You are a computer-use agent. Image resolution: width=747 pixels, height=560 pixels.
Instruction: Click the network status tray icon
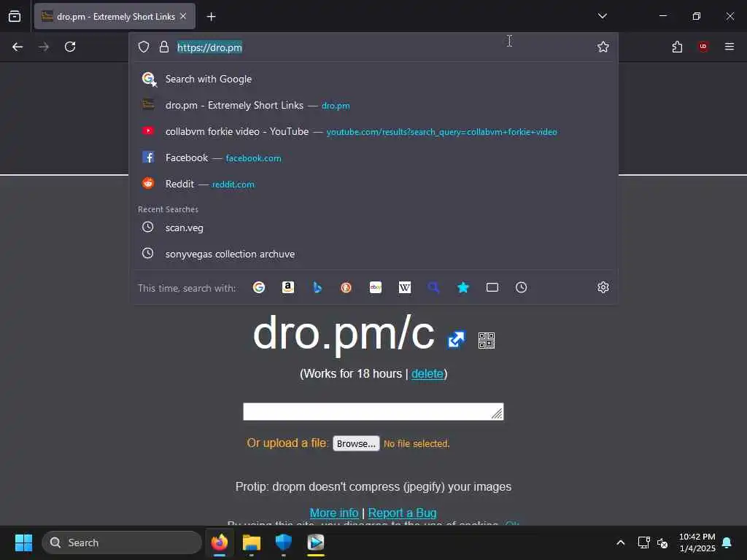tap(643, 542)
